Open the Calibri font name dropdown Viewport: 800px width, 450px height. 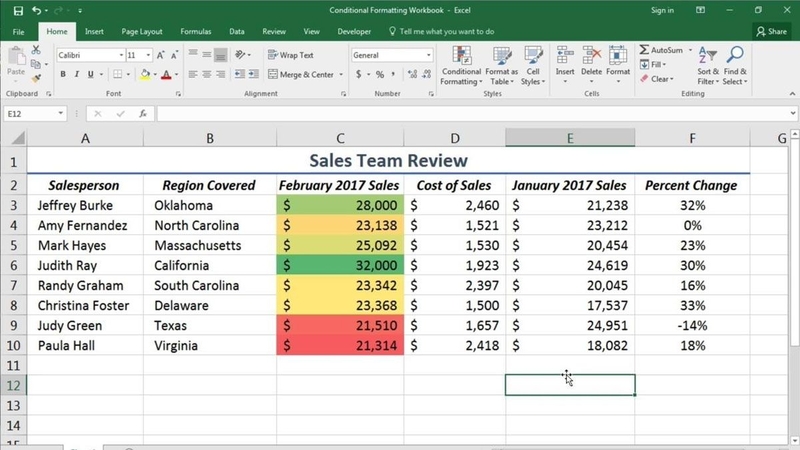[x=121, y=55]
